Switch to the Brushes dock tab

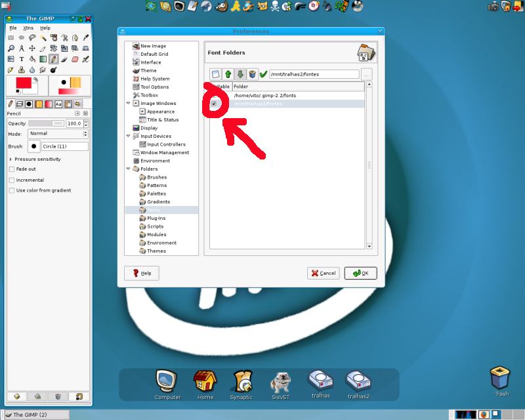pyautogui.click(x=29, y=104)
